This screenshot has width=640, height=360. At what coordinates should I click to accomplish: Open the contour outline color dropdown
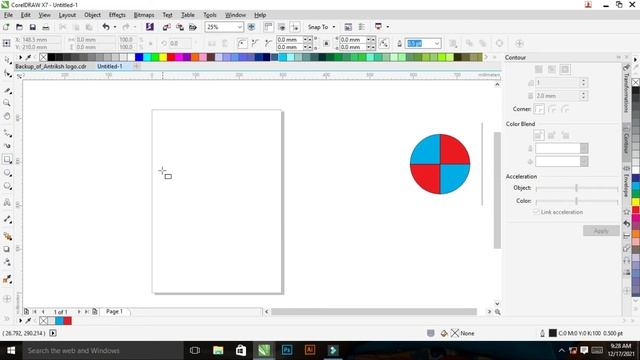click(584, 149)
